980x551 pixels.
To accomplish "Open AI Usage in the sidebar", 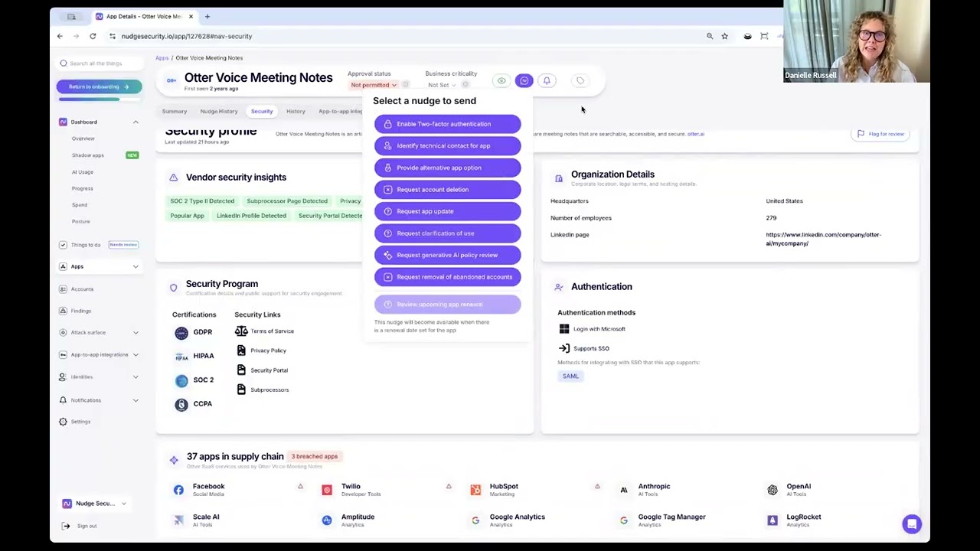I will click(83, 172).
